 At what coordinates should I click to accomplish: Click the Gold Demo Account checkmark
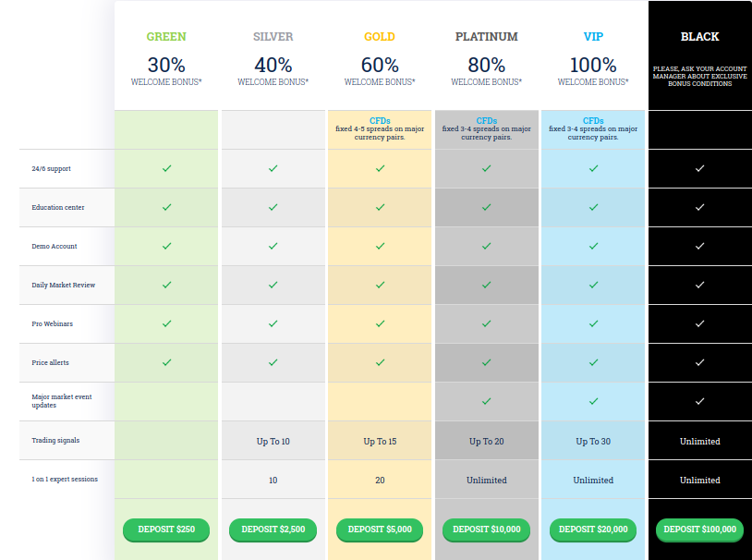(x=380, y=246)
